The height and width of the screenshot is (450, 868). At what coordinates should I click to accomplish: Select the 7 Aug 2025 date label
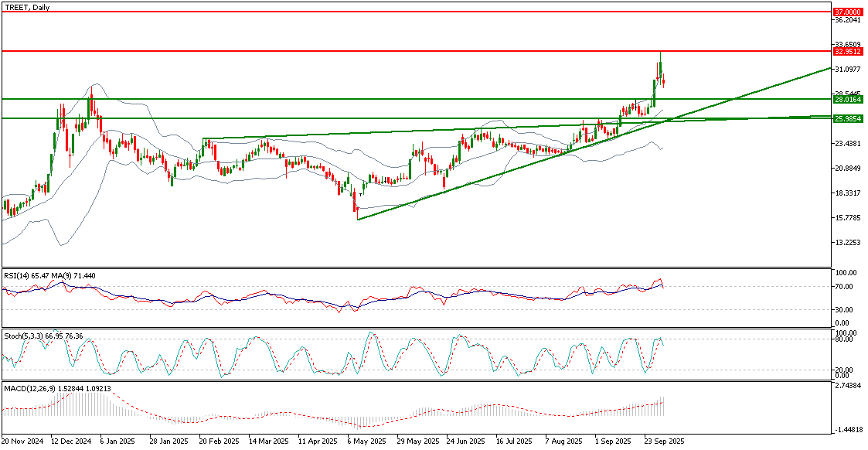coord(564,441)
